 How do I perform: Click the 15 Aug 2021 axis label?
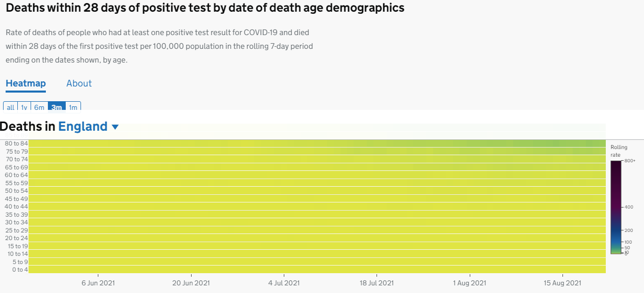pos(562,283)
